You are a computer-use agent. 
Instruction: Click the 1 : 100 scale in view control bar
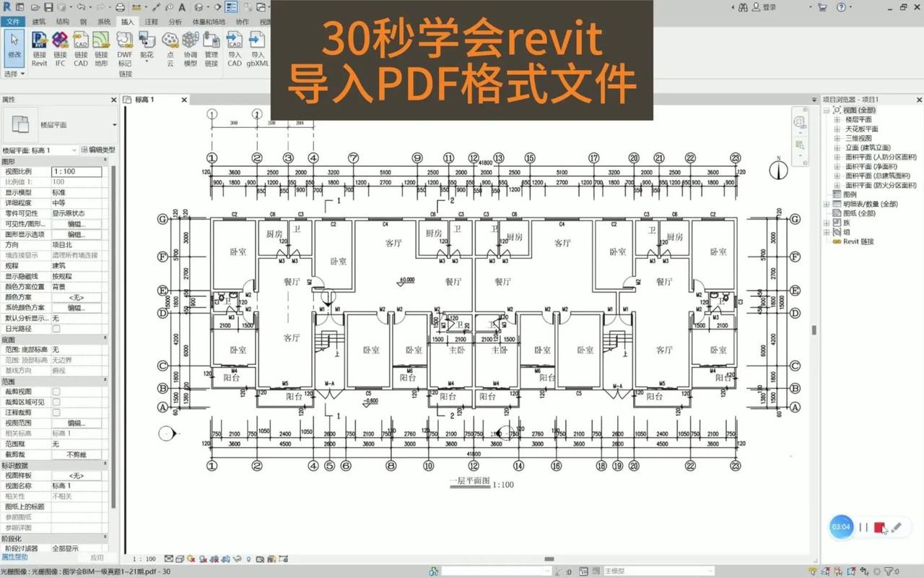144,558
